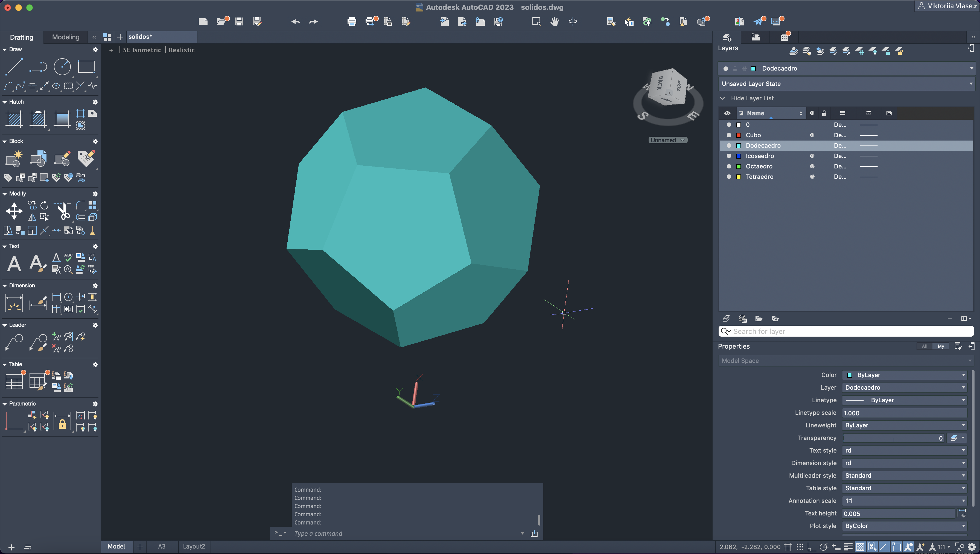This screenshot has width=980, height=554.
Task: Toggle visibility of Cubo layer
Action: point(728,135)
